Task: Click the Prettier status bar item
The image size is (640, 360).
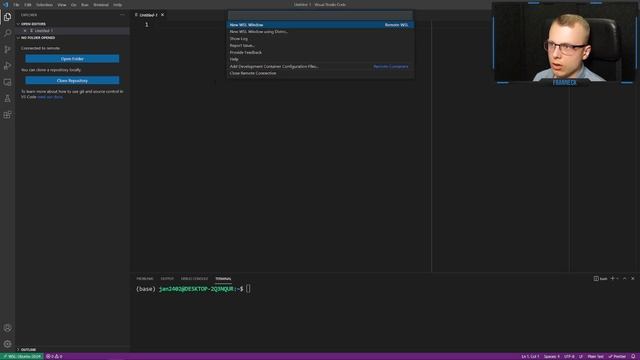Action: (x=617, y=356)
